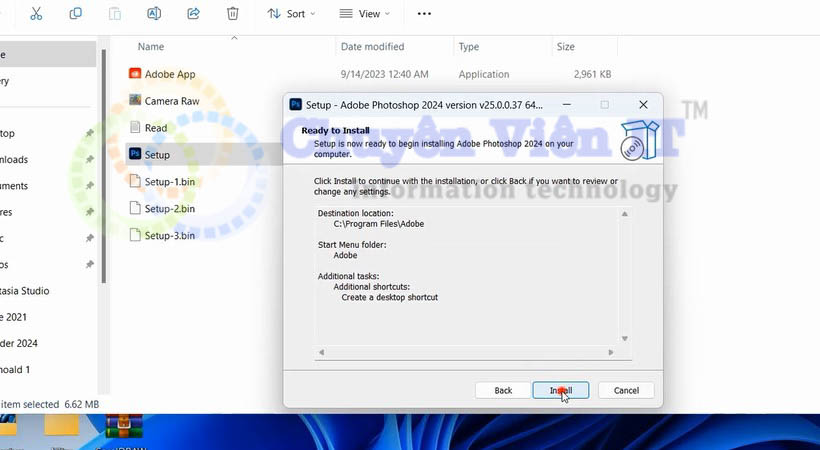Open asia Studio folder in navigation pane
The height and width of the screenshot is (450, 820).
pyautogui.click(x=25, y=291)
